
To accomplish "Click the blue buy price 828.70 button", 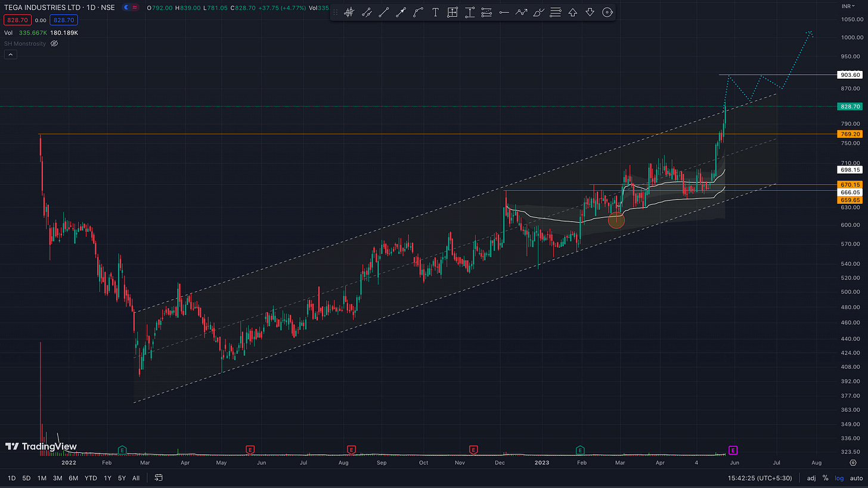I will [63, 20].
